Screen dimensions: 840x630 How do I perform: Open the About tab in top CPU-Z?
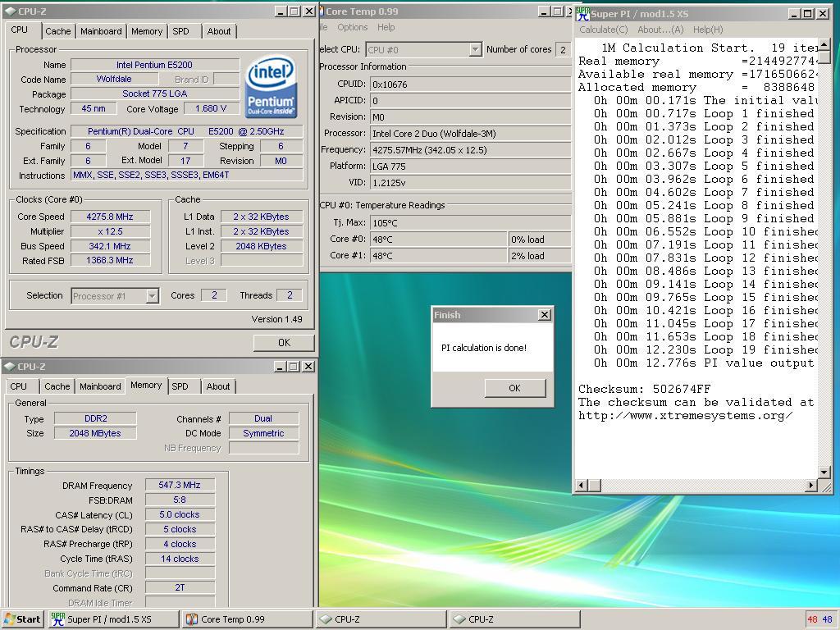pos(219,32)
